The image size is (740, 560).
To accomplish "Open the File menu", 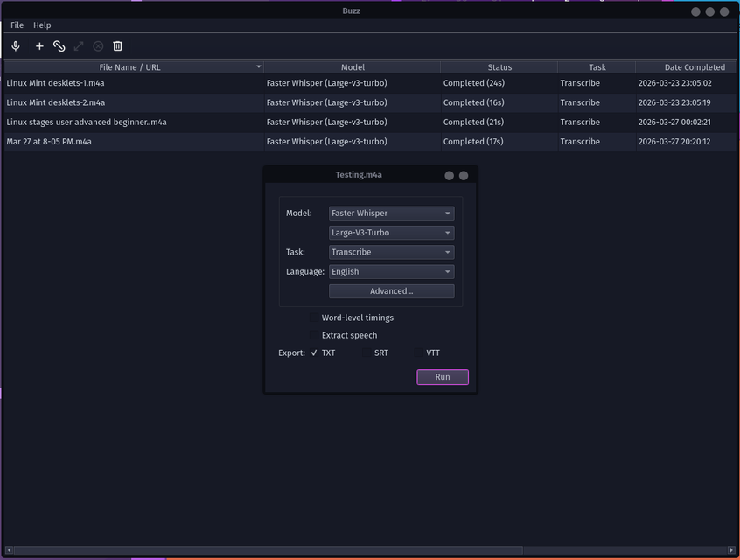I will point(17,25).
